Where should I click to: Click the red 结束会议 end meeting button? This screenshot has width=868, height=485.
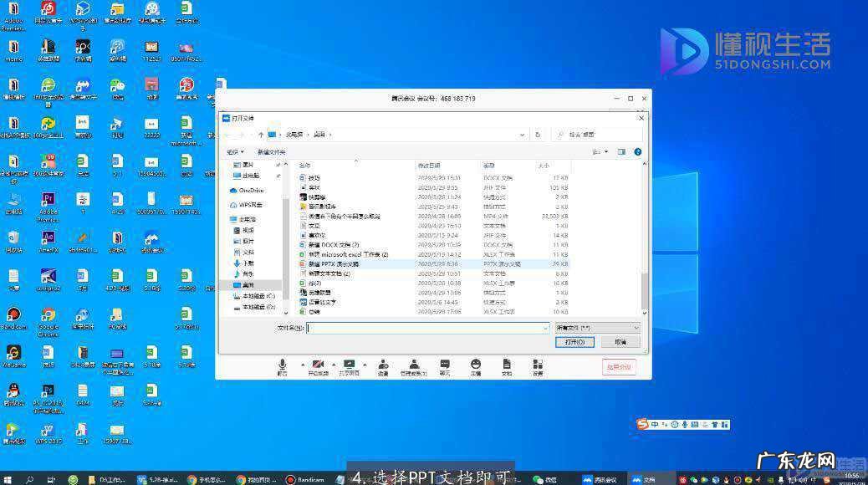pos(617,366)
